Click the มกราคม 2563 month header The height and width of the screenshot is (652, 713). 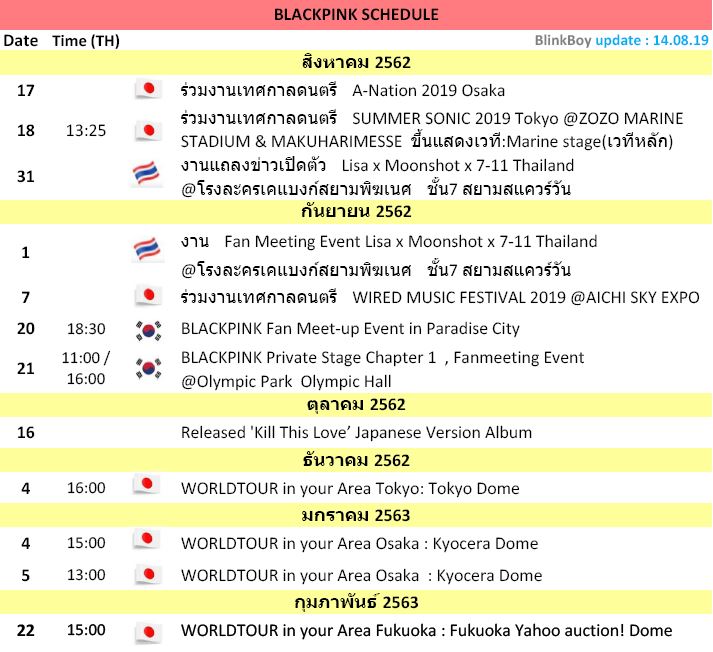(x=356, y=516)
